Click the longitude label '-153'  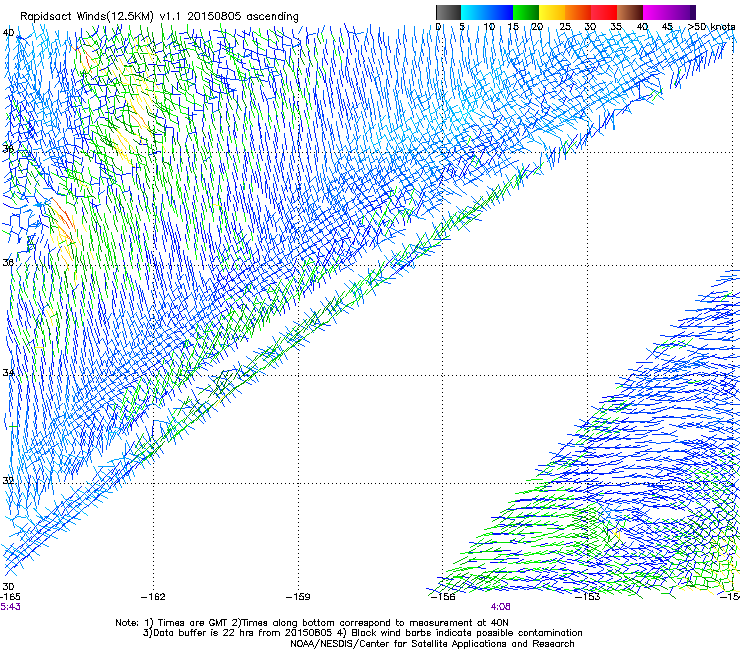pyautogui.click(x=588, y=597)
